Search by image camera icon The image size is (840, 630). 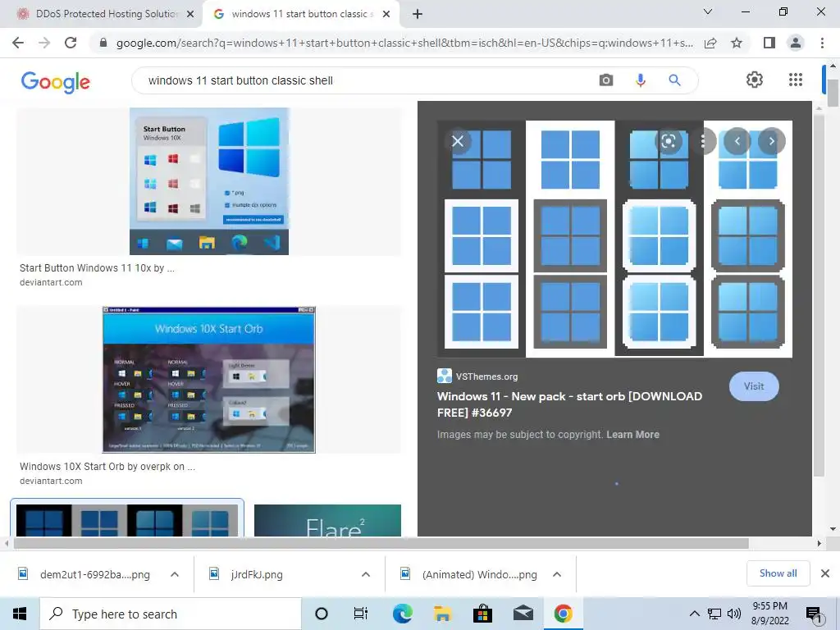[x=606, y=80]
